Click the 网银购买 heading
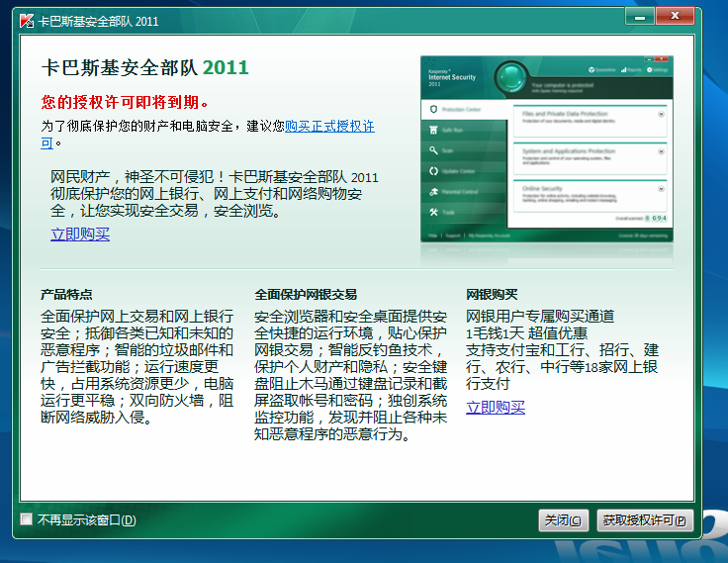The image size is (728, 563). pos(492,294)
